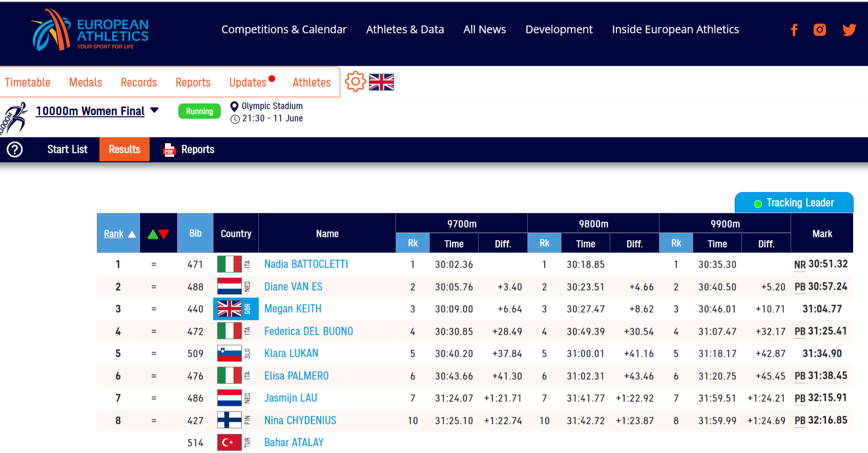Screen dimensions: 868x453
Task: Click the UK flag language icon
Action: (381, 82)
